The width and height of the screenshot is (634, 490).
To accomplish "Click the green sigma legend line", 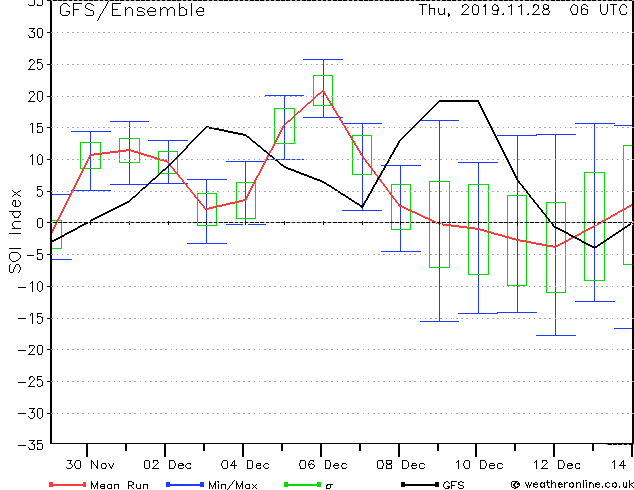I will point(303,484).
